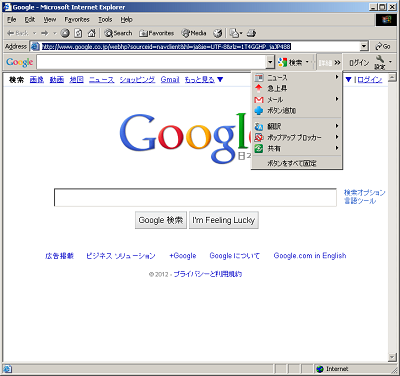Open Google.com in English link
400x376 pixels.
[310, 256]
